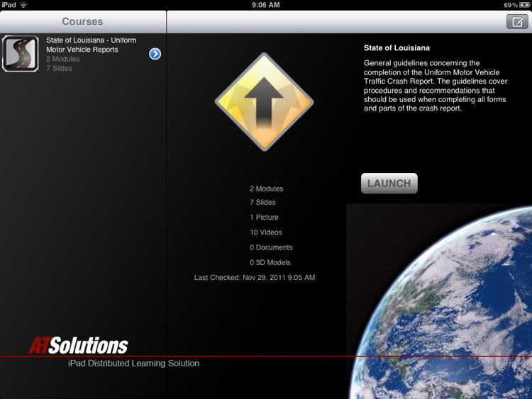Click the General guidelines description paragraph
This screenshot has width=532, height=399.
click(x=436, y=86)
